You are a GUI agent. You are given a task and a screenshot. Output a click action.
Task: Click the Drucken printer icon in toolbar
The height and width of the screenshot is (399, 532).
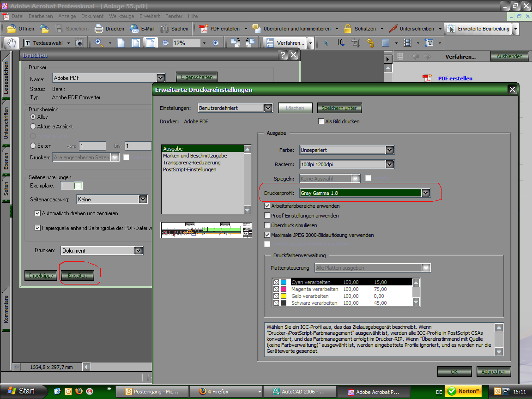pos(99,29)
